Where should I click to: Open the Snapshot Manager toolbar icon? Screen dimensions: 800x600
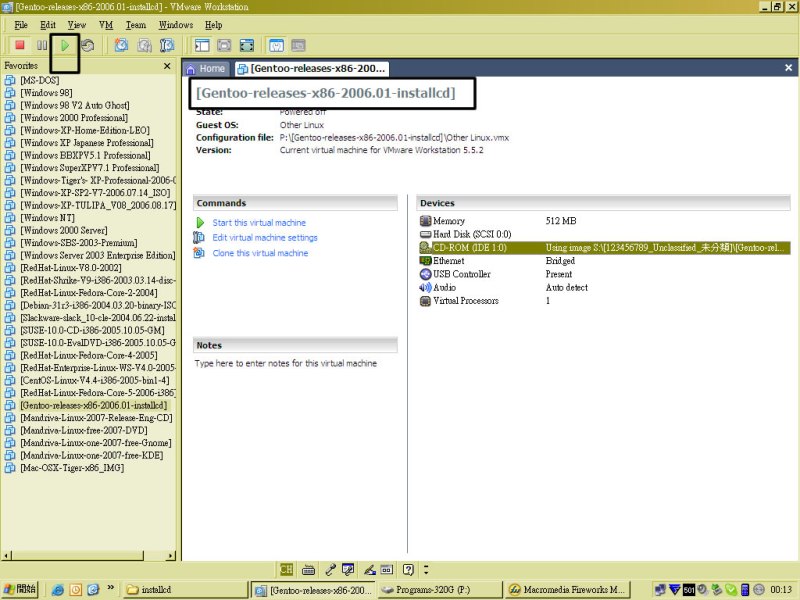pos(167,45)
